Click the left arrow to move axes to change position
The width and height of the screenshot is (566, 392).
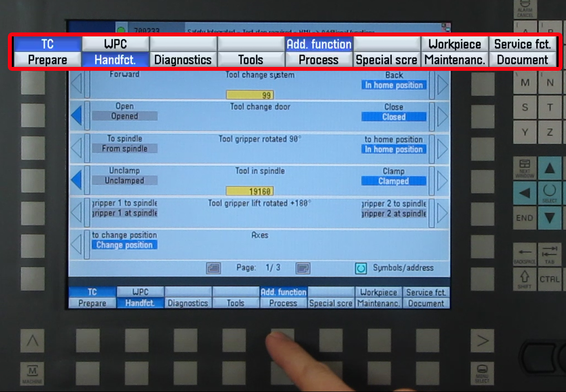[x=76, y=244]
